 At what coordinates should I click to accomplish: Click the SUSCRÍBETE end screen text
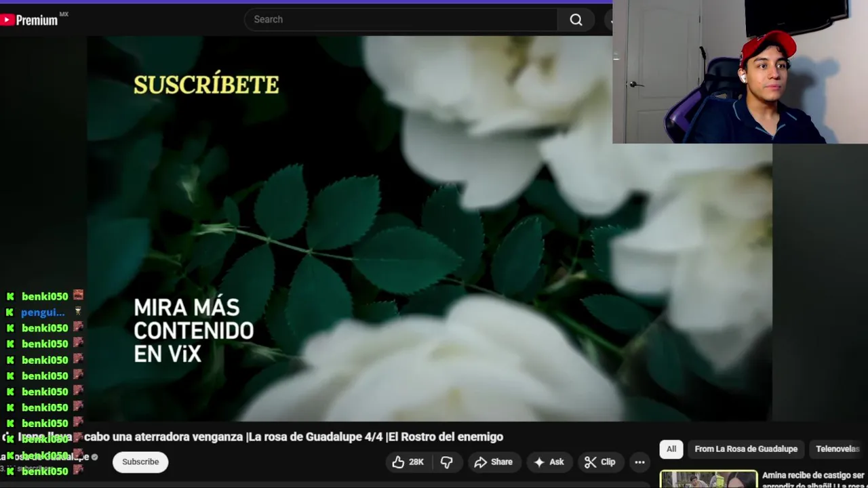click(206, 85)
